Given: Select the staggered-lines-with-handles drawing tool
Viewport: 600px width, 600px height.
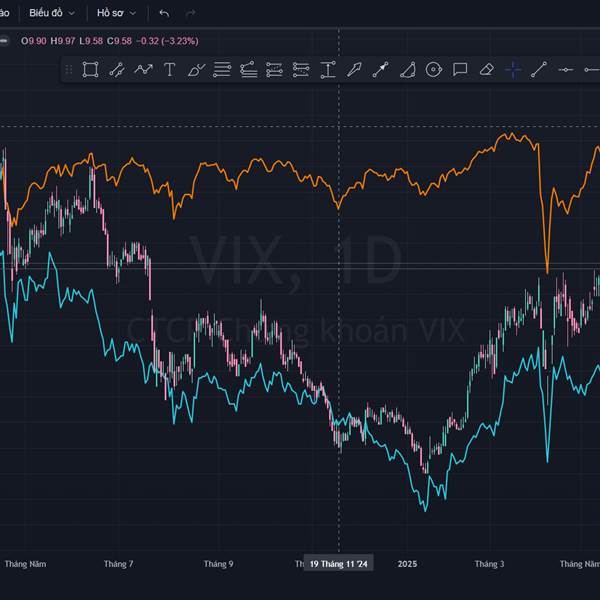Looking at the screenshot, I should coord(301,70).
